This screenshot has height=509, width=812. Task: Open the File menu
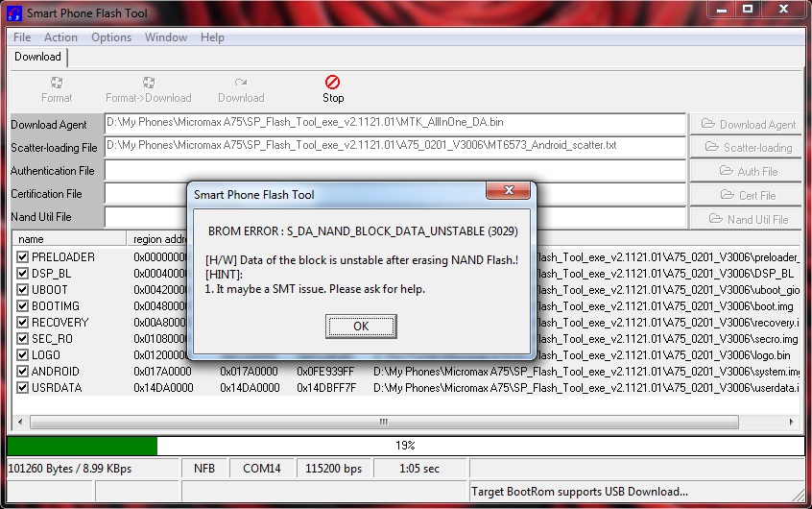click(x=22, y=37)
